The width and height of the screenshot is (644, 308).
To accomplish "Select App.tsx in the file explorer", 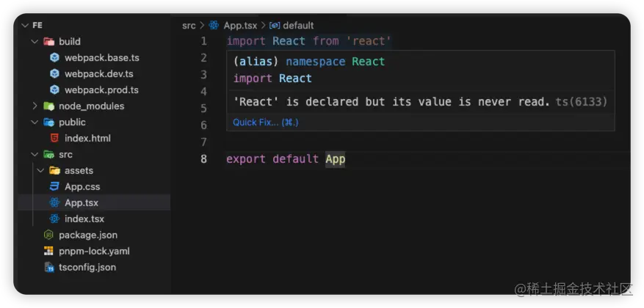I will 82,202.
